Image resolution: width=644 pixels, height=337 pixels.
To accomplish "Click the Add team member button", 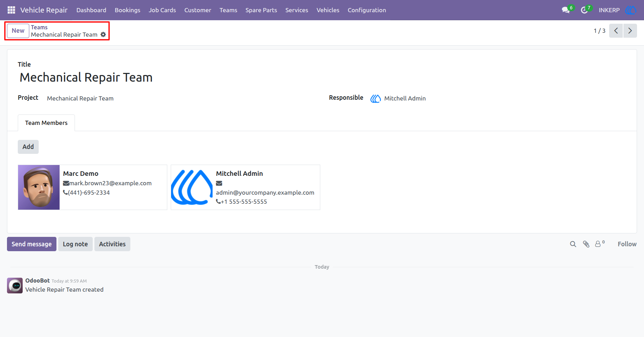I will pyautogui.click(x=28, y=147).
